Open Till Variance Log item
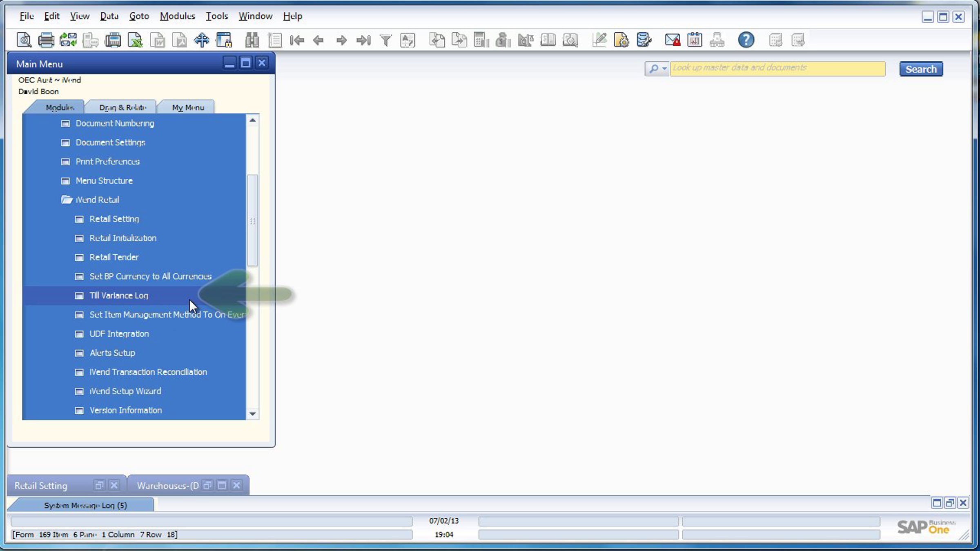 click(x=119, y=295)
